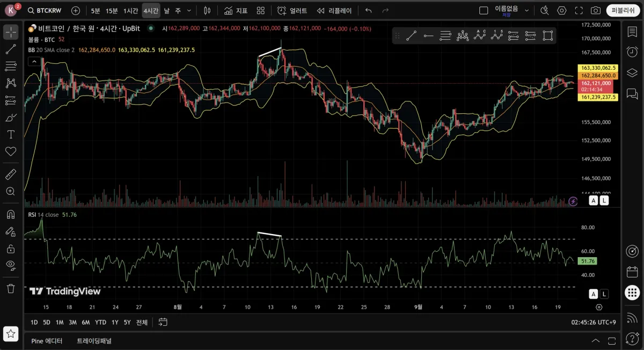Open the heart icons tool
Viewport: 644px width, 350px height.
pyautogui.click(x=11, y=151)
